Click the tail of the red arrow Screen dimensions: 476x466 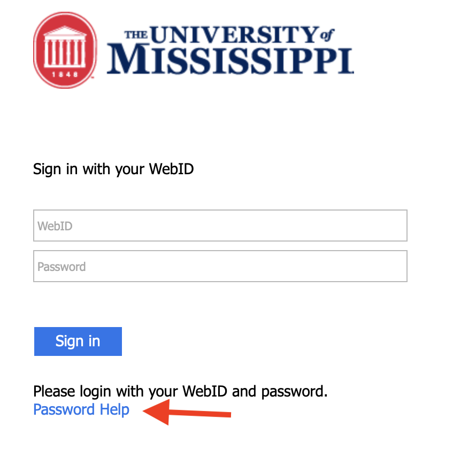[225, 414]
